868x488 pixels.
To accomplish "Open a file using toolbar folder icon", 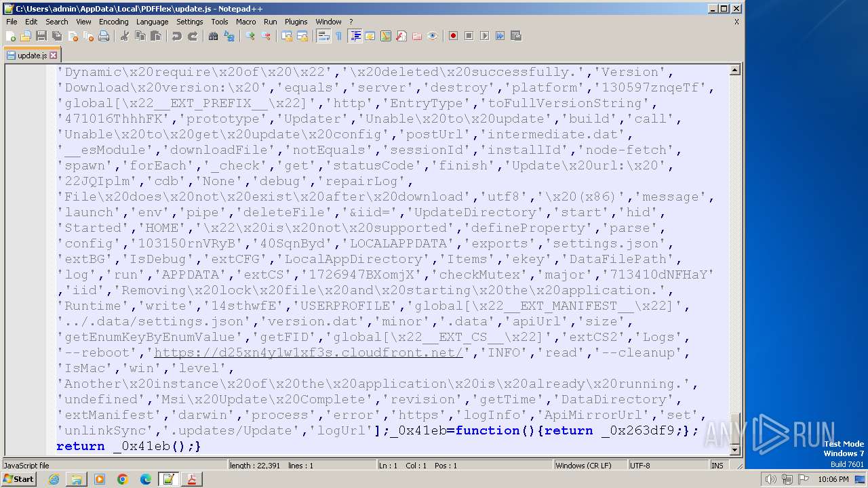I will coord(26,36).
